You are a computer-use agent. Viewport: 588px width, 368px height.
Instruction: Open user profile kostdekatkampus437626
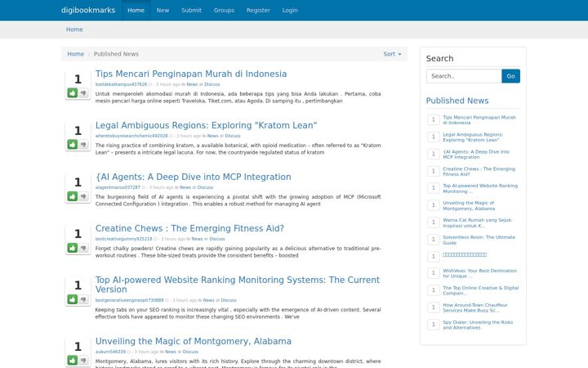(121, 84)
